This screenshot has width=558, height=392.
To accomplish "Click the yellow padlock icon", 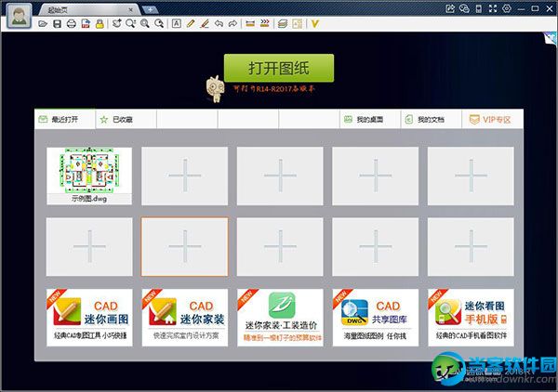I will 100,24.
